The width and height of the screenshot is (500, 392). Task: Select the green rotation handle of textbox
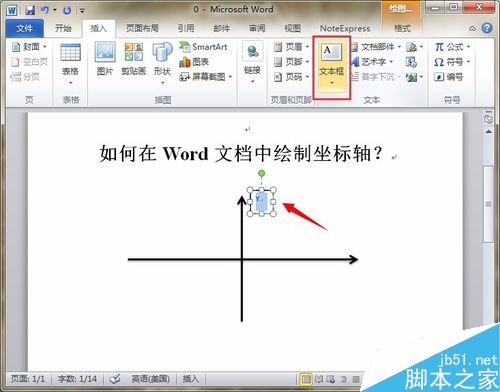(262, 173)
